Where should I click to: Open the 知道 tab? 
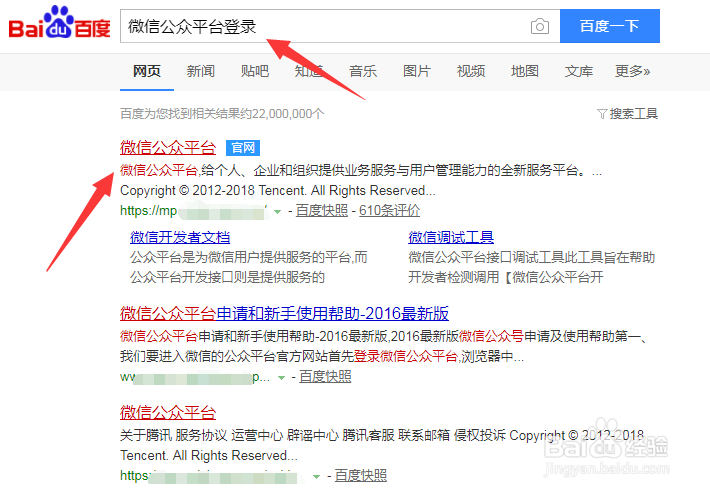pos(309,71)
